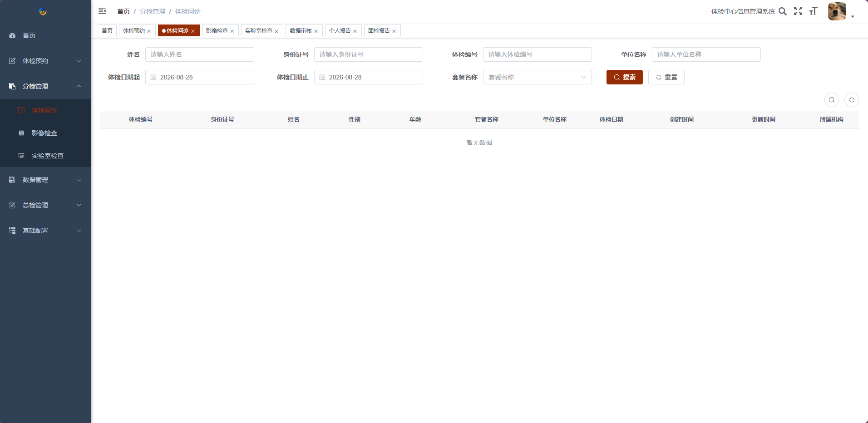868x423 pixels.
Task: Click the user avatar thumbnail
Action: (x=837, y=11)
